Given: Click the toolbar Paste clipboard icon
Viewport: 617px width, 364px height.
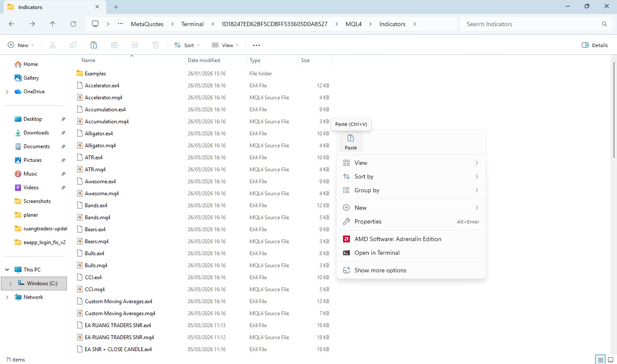Looking at the screenshot, I should tap(94, 45).
